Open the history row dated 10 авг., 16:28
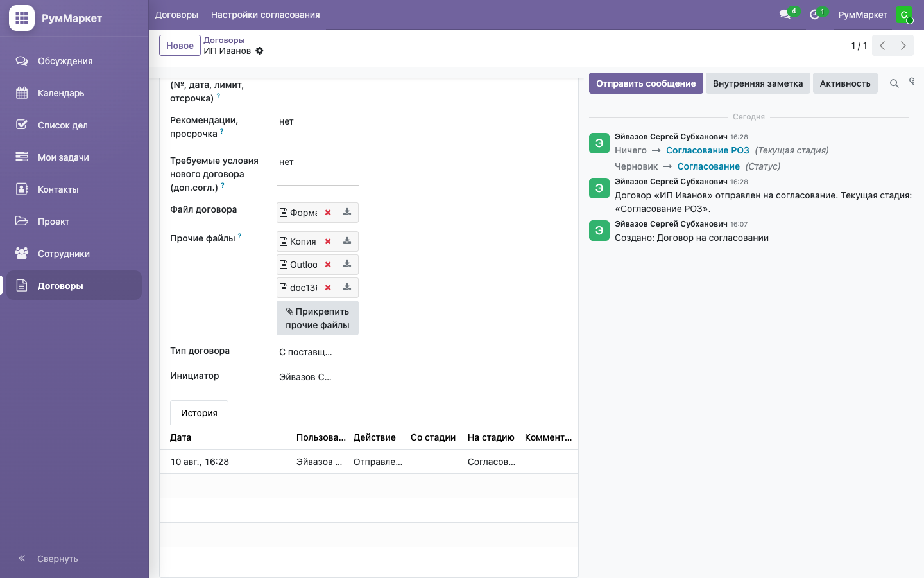 (x=369, y=462)
